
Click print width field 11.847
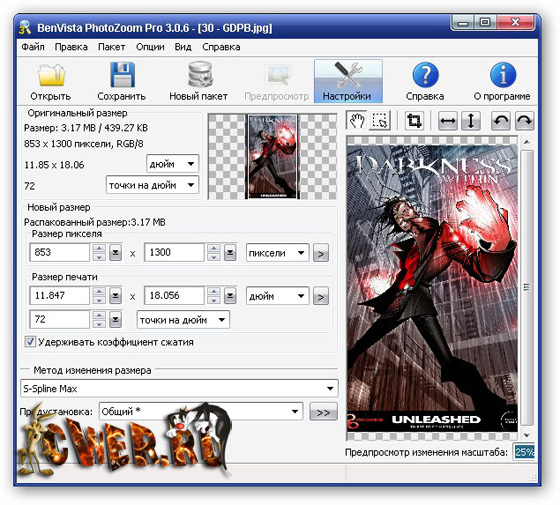[60, 296]
